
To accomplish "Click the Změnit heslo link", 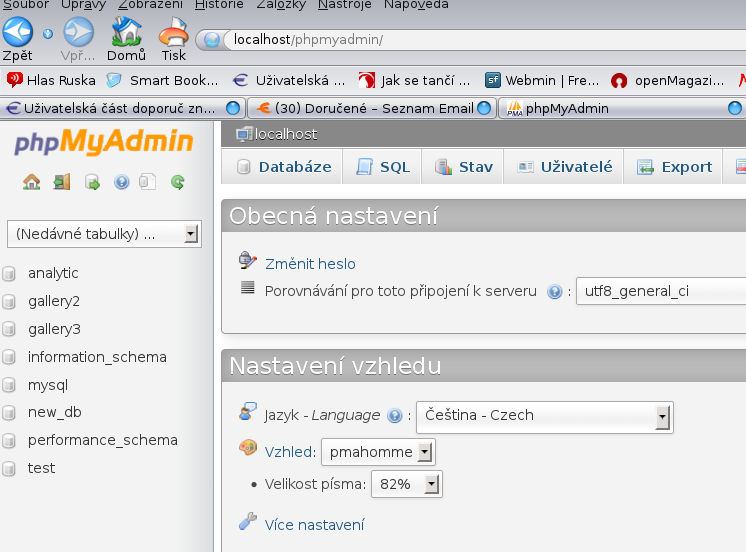I will coord(310,264).
